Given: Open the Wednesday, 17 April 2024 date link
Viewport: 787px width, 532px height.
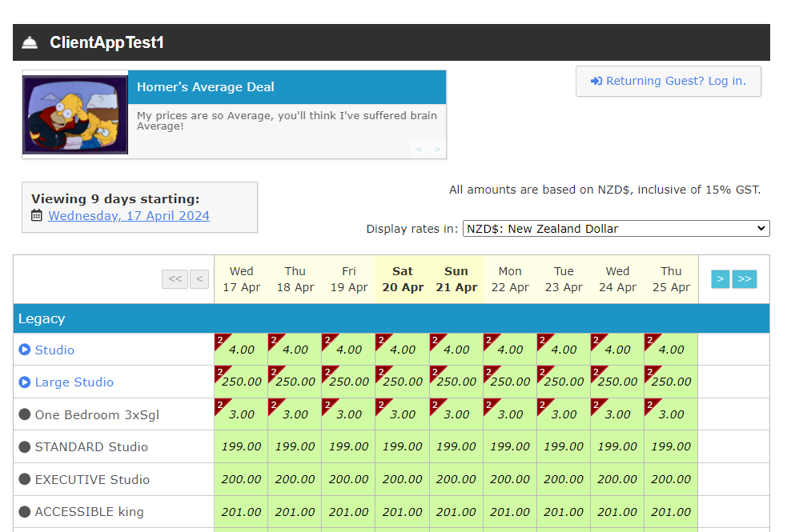Looking at the screenshot, I should pyautogui.click(x=129, y=216).
